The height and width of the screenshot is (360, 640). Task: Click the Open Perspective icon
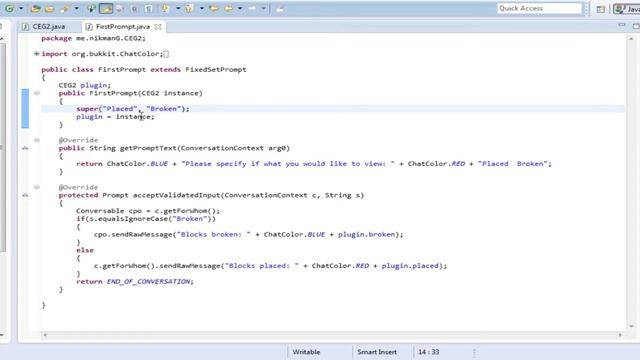pyautogui.click(x=600, y=9)
